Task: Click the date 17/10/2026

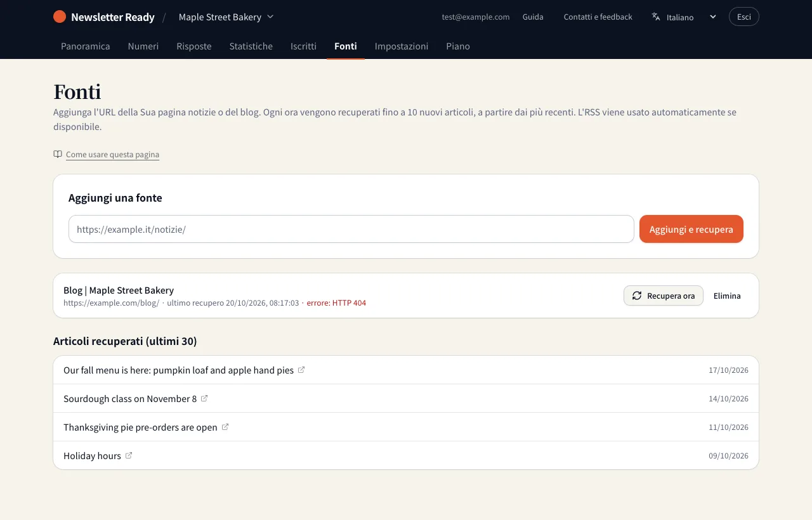Action: click(x=728, y=370)
